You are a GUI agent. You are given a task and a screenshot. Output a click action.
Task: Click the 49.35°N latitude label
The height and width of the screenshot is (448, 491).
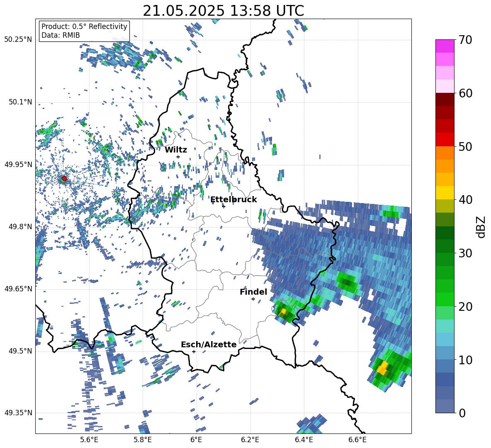pyautogui.click(x=18, y=413)
